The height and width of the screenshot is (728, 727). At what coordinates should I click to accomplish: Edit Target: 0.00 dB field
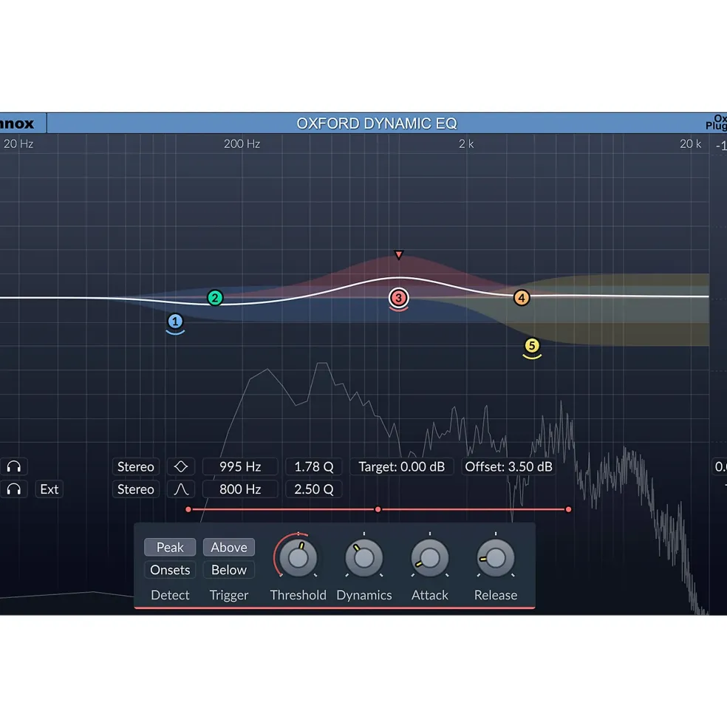tap(402, 466)
